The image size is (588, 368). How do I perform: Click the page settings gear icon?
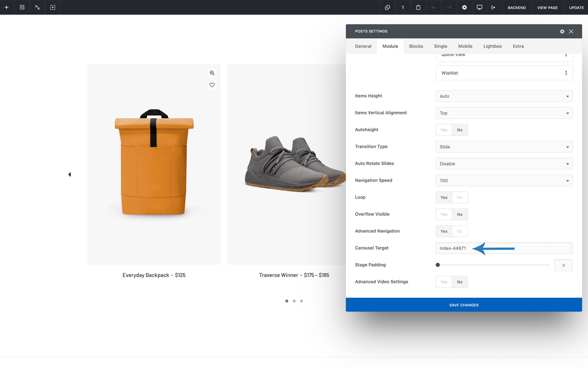(x=464, y=7)
